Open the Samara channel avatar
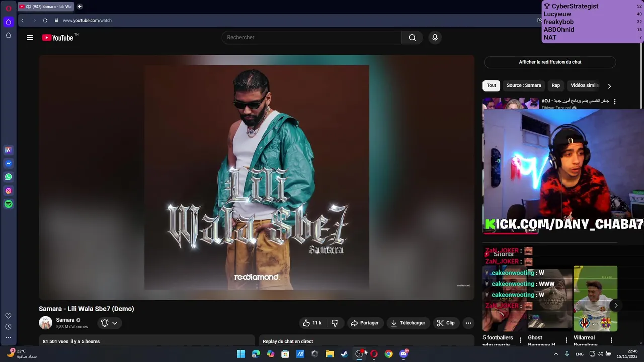 click(46, 323)
